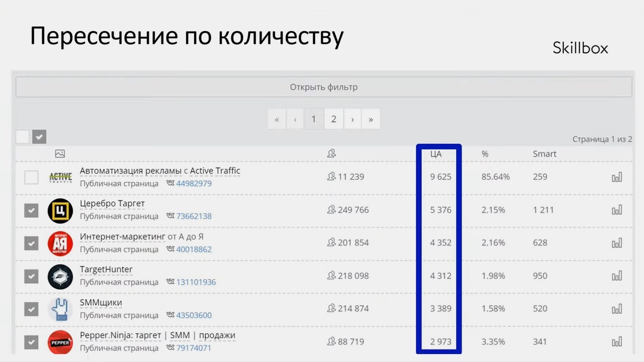
Task: Click VK icon next to 40018862
Action: point(170,249)
